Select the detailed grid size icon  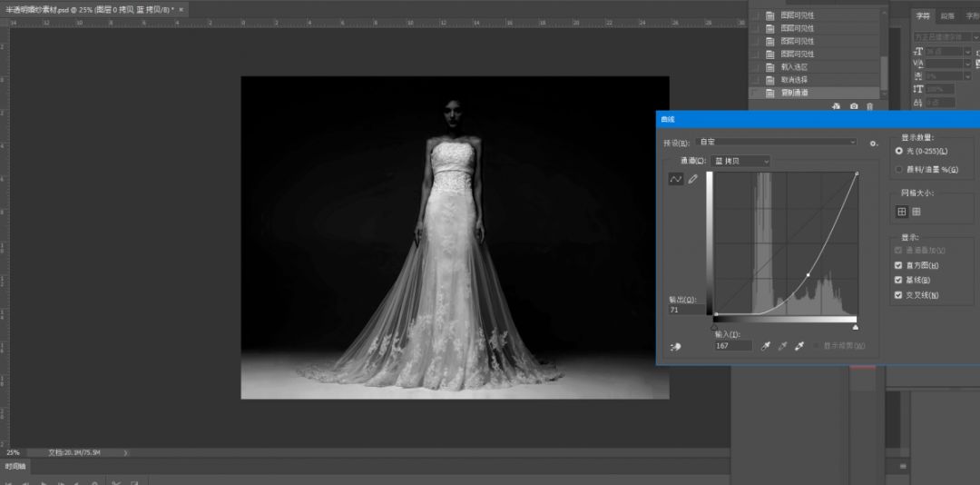916,212
